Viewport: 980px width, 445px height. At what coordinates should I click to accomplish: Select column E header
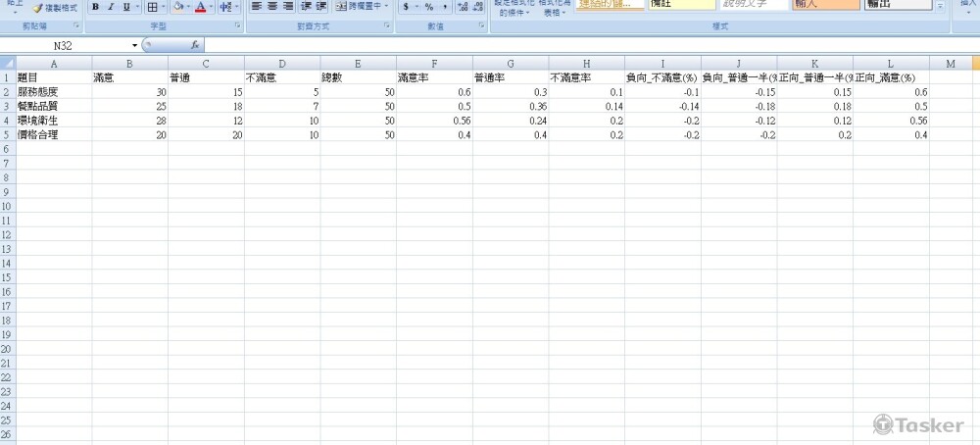coord(358,63)
